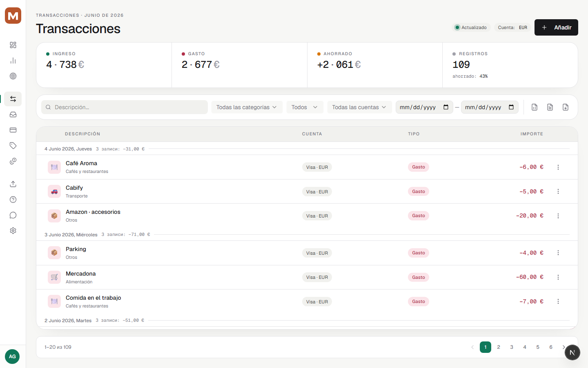Open the cards/accounts sidebar icon
The height and width of the screenshot is (368, 588).
(13, 130)
